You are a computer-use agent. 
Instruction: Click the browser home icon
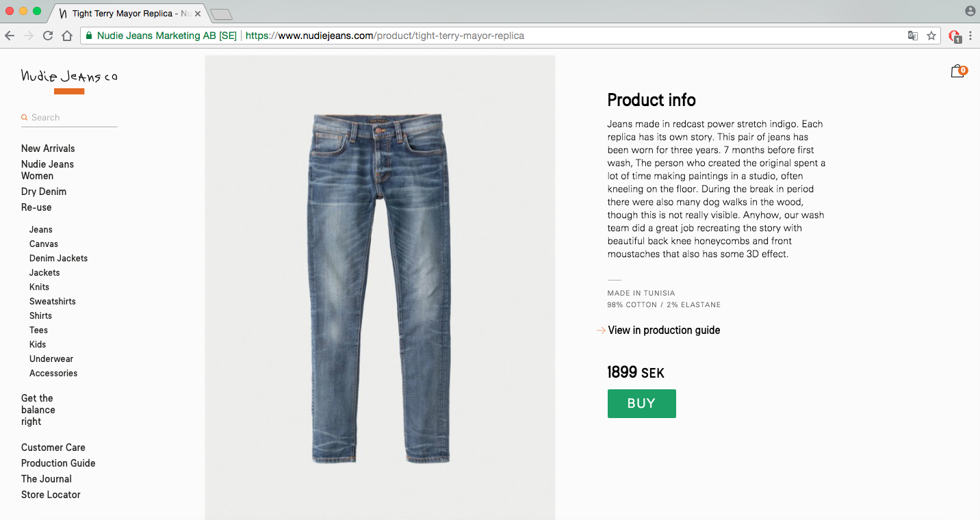[66, 35]
